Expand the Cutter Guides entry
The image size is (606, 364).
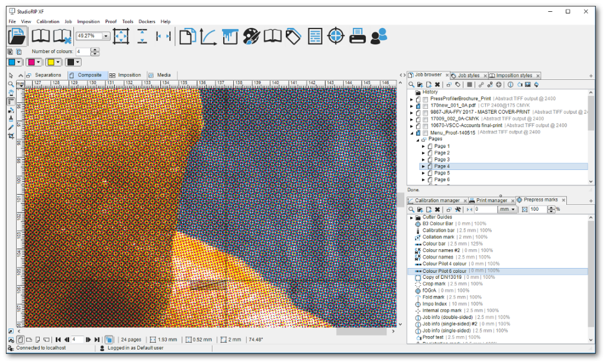coord(411,217)
